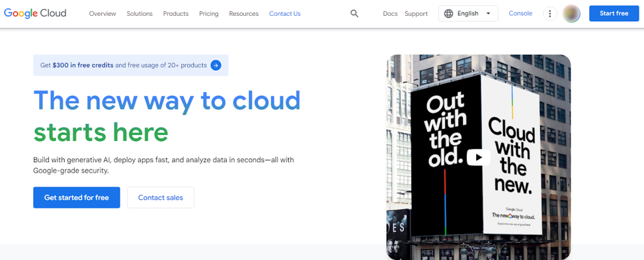Open the billboard video thumbnail

click(479, 157)
